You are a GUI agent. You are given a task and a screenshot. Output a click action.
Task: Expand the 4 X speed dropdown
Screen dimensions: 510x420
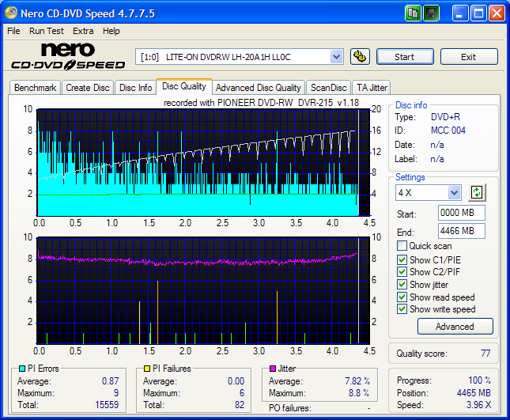tap(454, 193)
